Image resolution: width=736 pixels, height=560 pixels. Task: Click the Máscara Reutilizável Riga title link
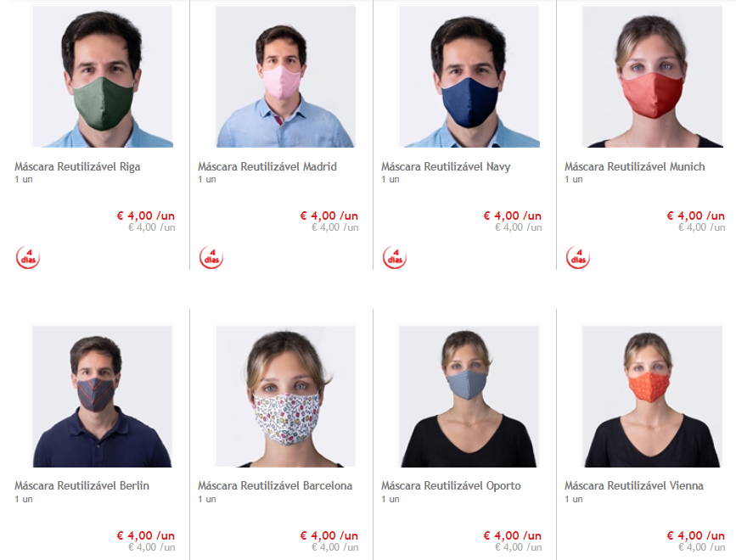77,166
